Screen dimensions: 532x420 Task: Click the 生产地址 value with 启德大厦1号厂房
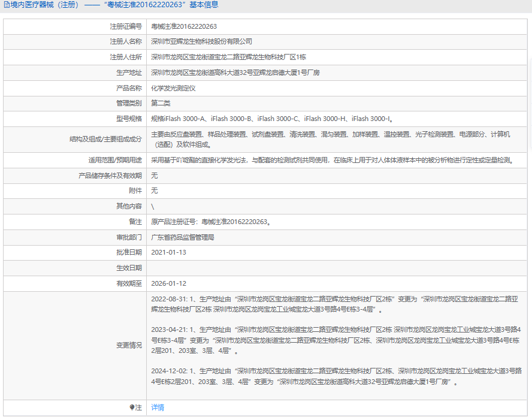235,72
